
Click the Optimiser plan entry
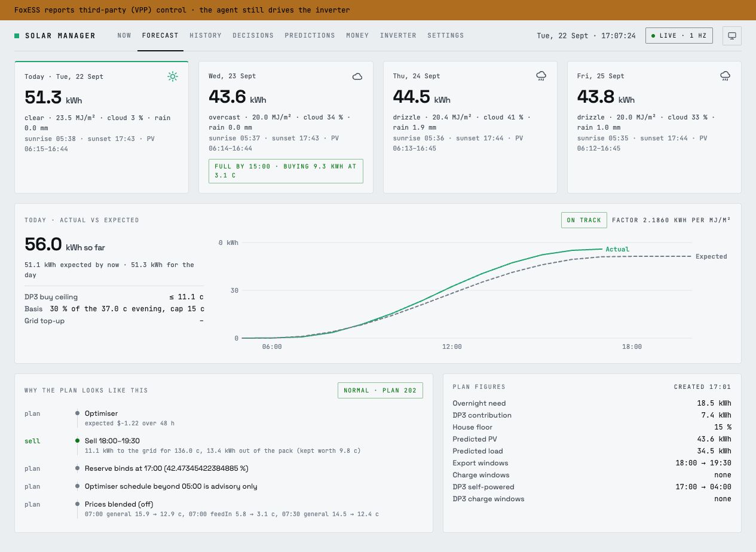tap(224, 418)
